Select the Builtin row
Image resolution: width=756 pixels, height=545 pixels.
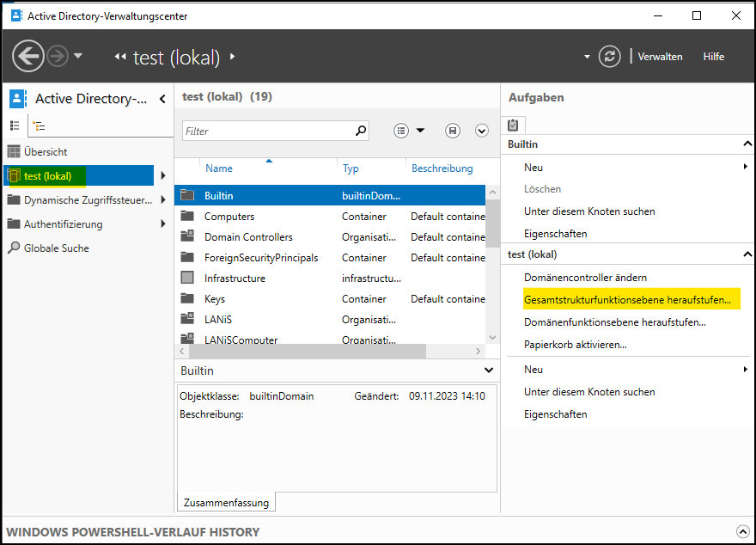330,195
